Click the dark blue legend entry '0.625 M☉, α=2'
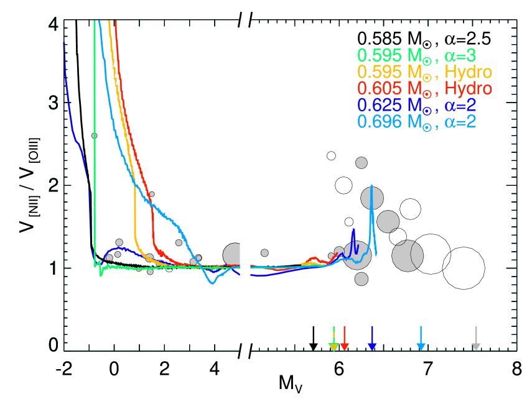 417,105
